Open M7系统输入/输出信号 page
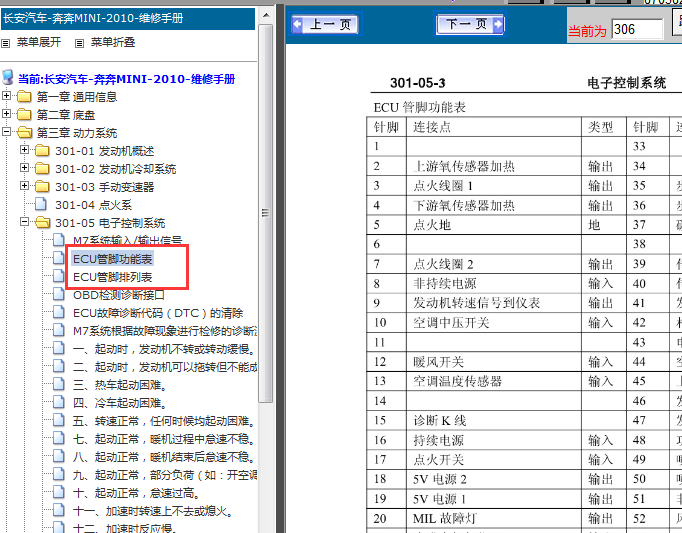The image size is (682, 533). tap(127, 240)
